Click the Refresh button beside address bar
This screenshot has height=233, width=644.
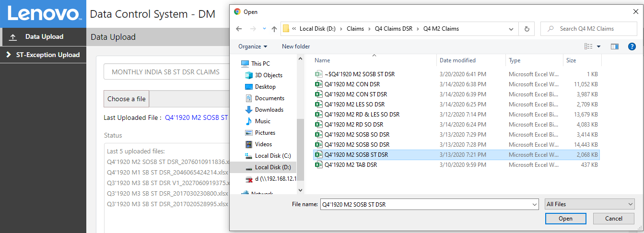pos(527,29)
